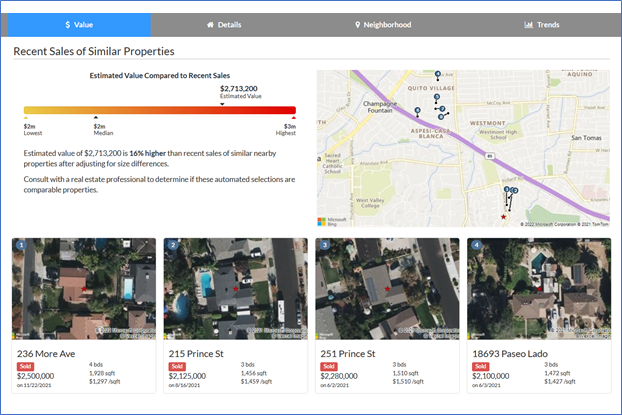Click the Highest marker at value bar end

coord(294,117)
